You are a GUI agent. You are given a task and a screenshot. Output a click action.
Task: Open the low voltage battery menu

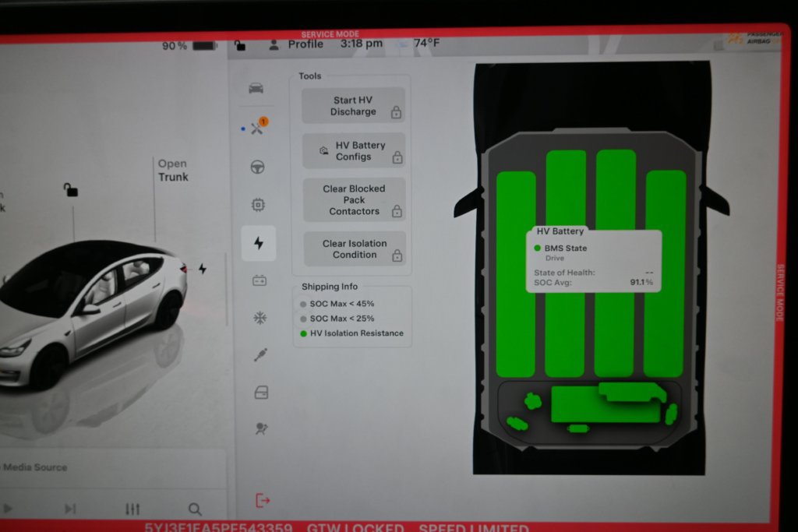(260, 280)
